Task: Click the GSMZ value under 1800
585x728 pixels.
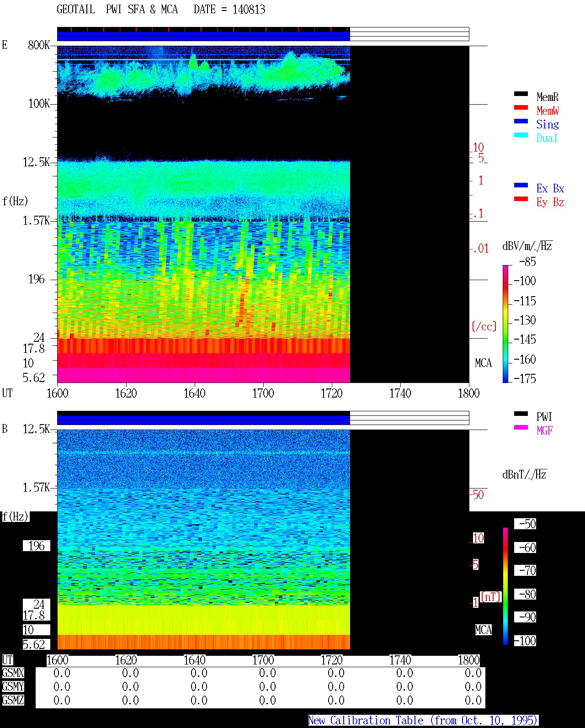Action: click(473, 700)
